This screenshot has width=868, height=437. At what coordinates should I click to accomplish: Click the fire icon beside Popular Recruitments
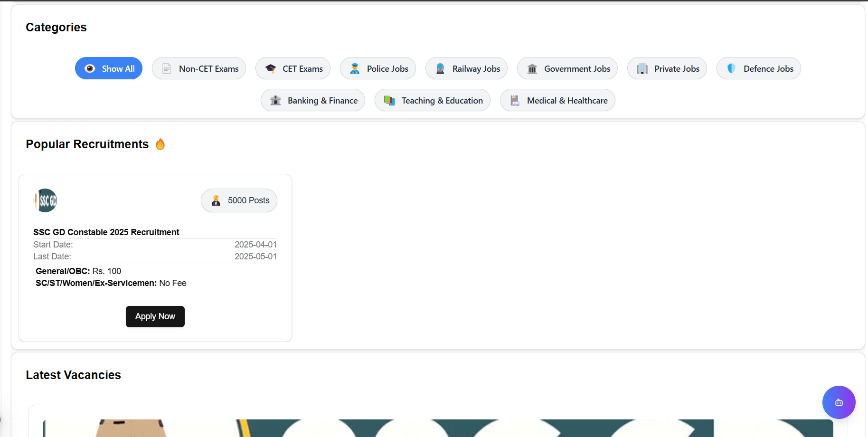click(x=160, y=144)
